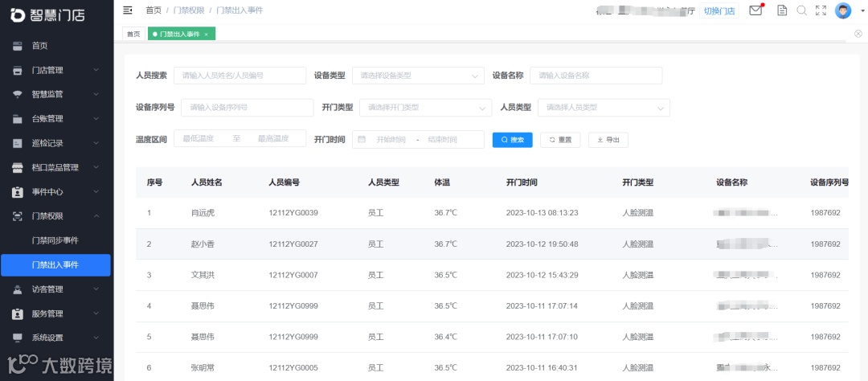Click the 台账管理 folder sidebar icon

(18, 119)
